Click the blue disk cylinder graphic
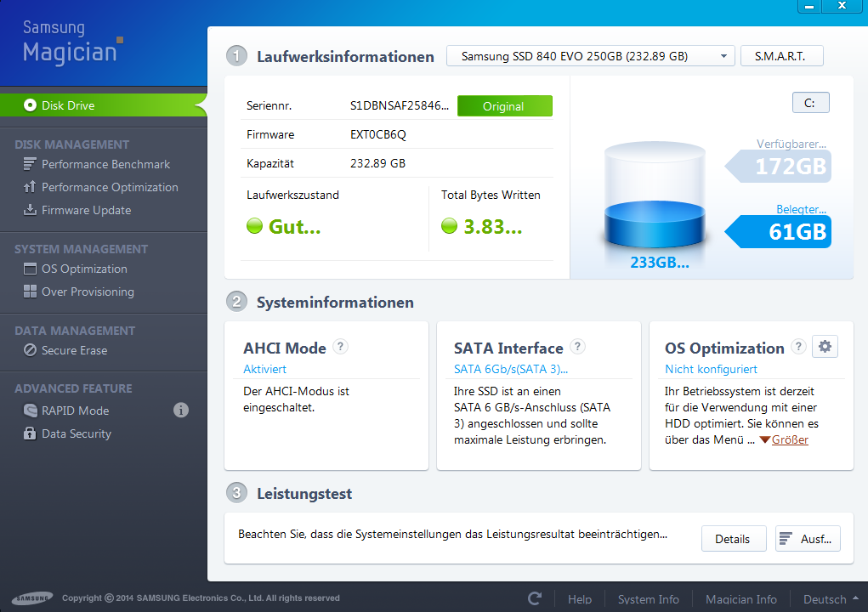The width and height of the screenshot is (868, 612). pos(655,195)
